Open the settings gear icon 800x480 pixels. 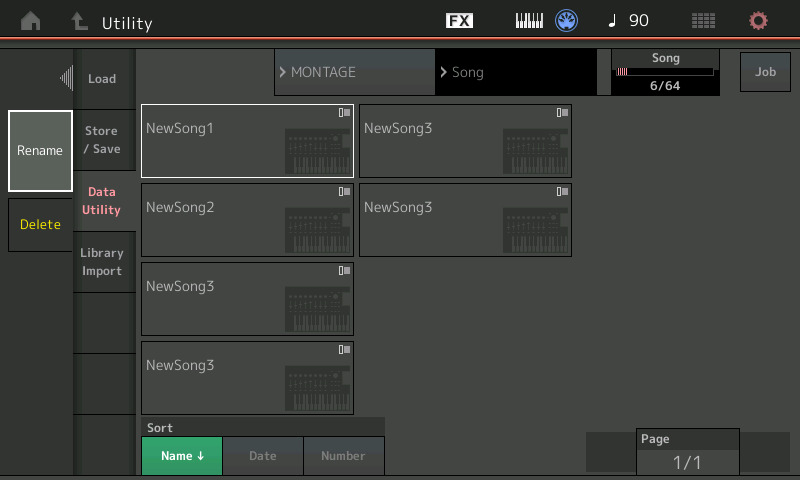point(759,21)
